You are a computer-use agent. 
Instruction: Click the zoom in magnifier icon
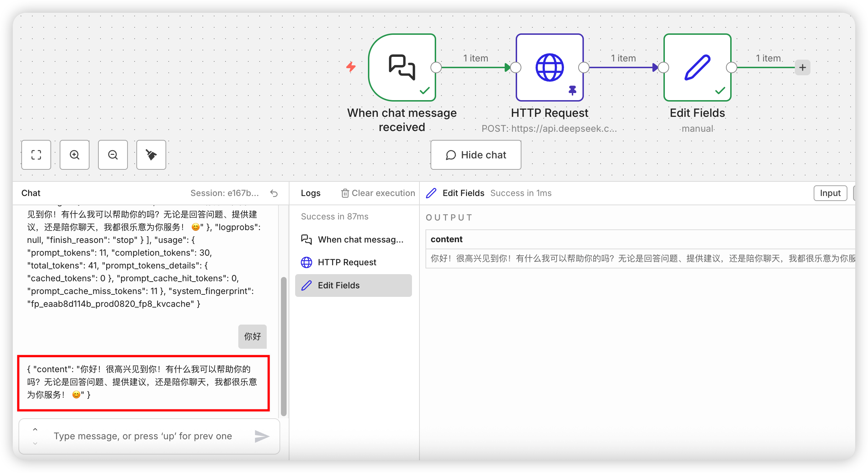pos(75,155)
